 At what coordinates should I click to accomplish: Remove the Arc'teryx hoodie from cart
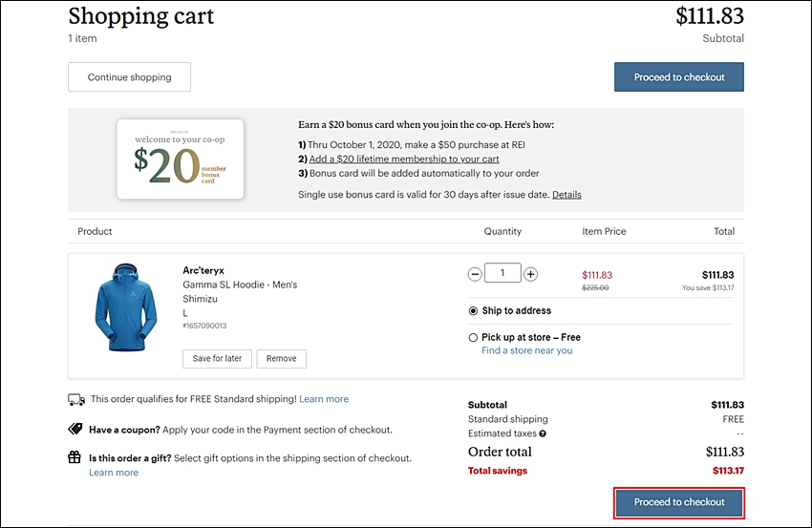[x=281, y=359]
